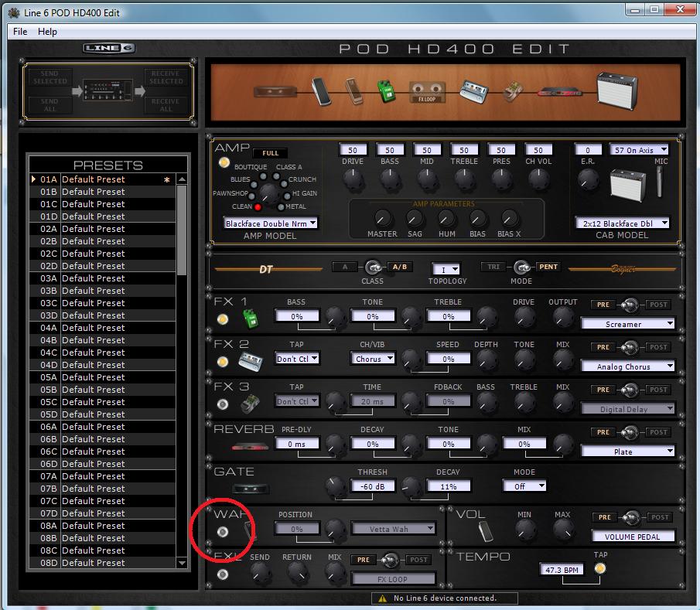This screenshot has width=700, height=610.
Task: Flip the Reverb PRE/POST switch
Action: [x=630, y=432]
